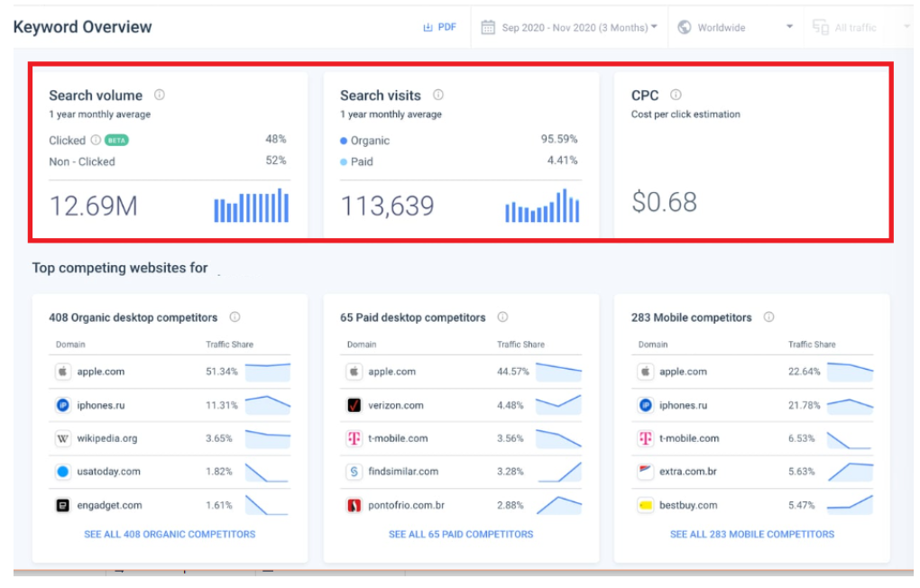Click SEE ALL 65 PAID COMPETITORS
The image size is (920, 588).
coord(461,533)
